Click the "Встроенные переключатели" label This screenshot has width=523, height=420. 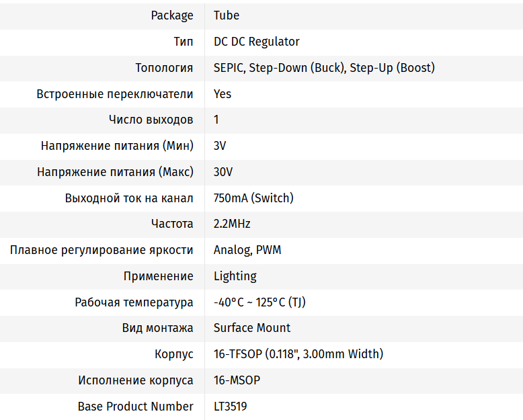115,94
